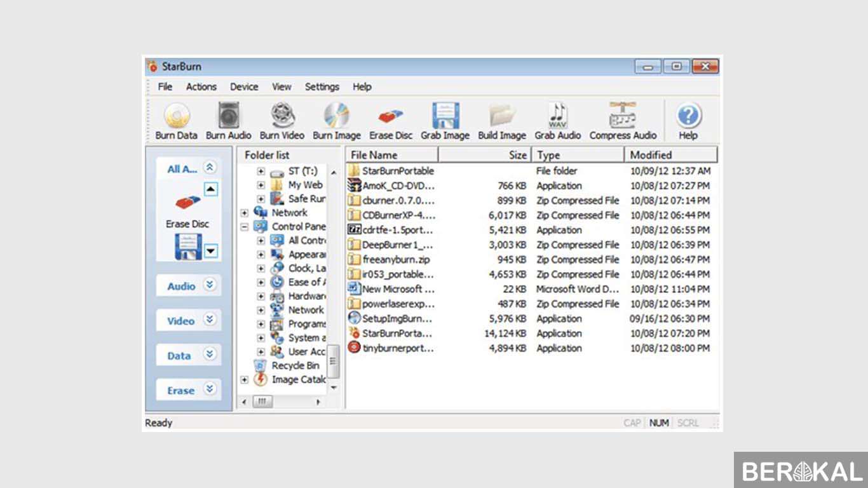Select the freeanyburn.zip file
868x488 pixels.
click(395, 259)
